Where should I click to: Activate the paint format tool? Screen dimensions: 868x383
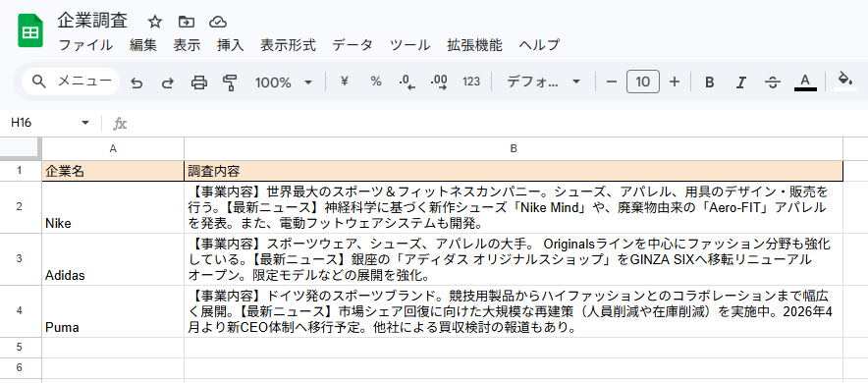click(x=230, y=83)
